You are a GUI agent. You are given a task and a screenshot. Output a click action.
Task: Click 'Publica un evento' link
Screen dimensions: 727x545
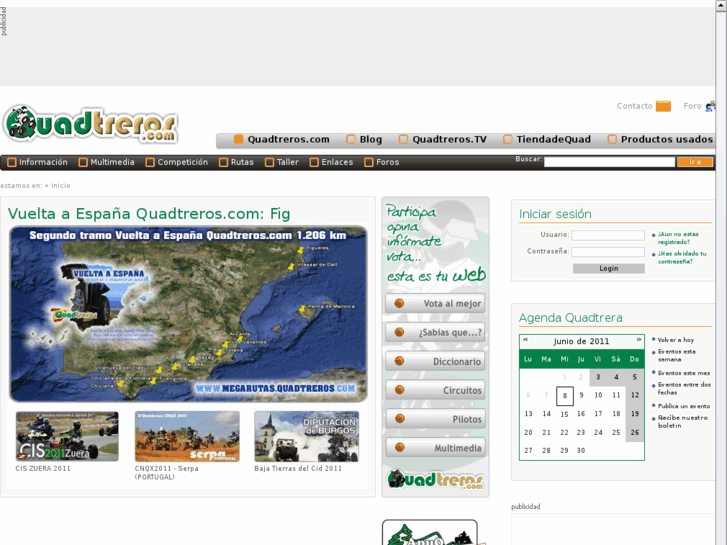point(684,406)
